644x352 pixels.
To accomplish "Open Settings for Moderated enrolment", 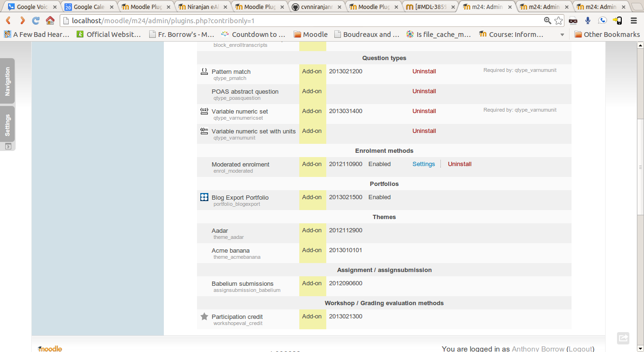I will pyautogui.click(x=424, y=164).
